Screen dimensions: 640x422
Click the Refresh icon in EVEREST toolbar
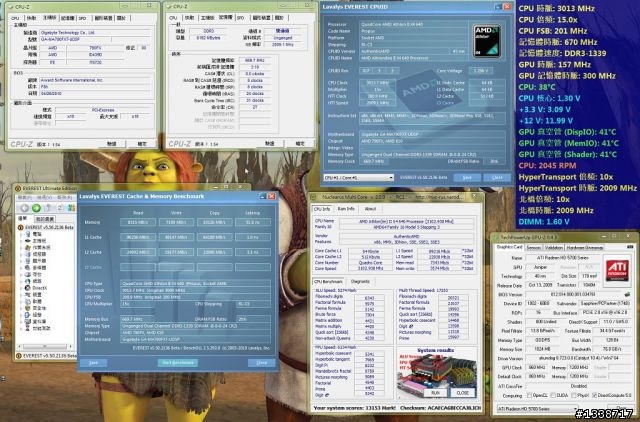click(x=60, y=208)
